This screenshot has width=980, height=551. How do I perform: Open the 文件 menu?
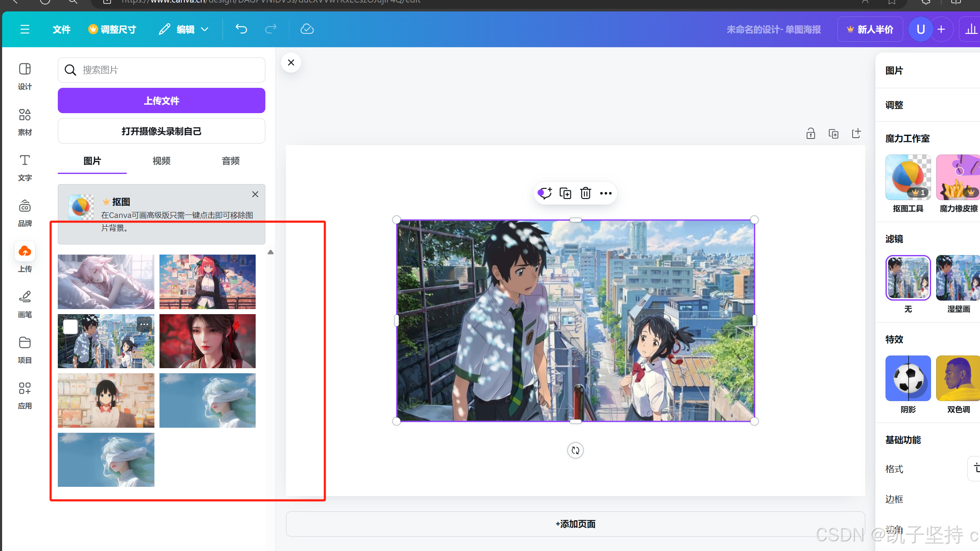61,29
